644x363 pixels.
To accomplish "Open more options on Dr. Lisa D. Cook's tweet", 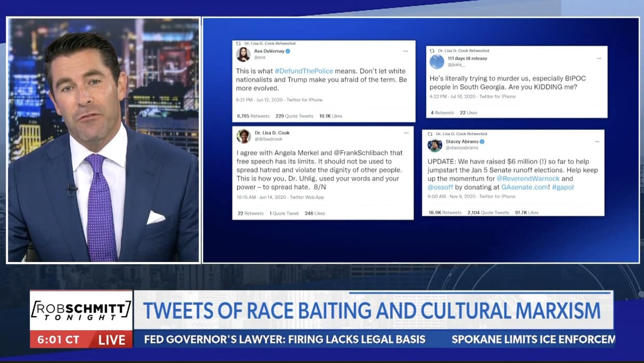I will click(x=406, y=133).
